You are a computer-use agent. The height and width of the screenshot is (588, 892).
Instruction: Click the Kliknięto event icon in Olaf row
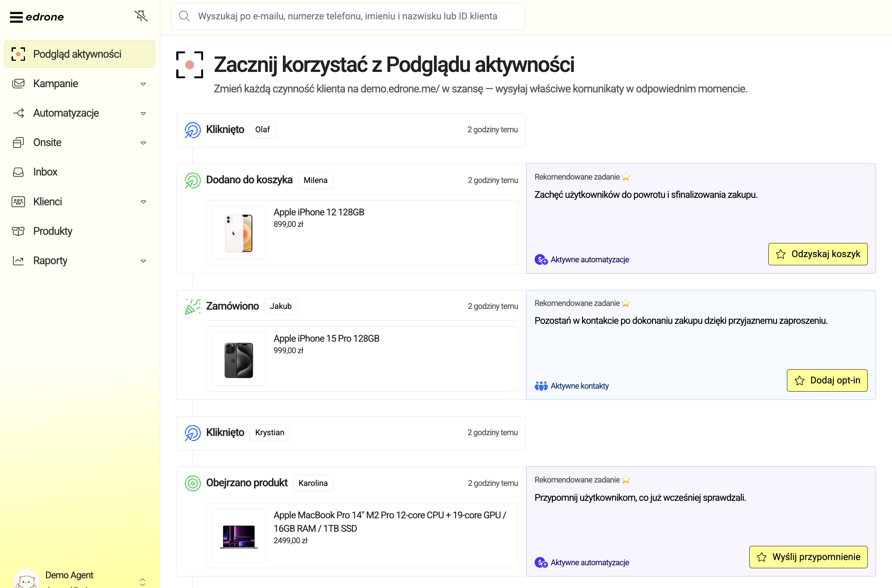tap(193, 130)
